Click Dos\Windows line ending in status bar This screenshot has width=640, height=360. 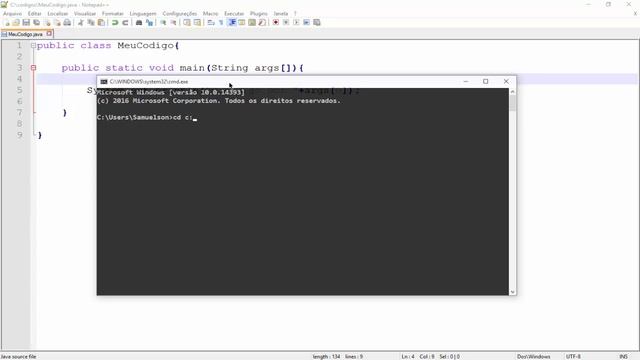point(533,356)
